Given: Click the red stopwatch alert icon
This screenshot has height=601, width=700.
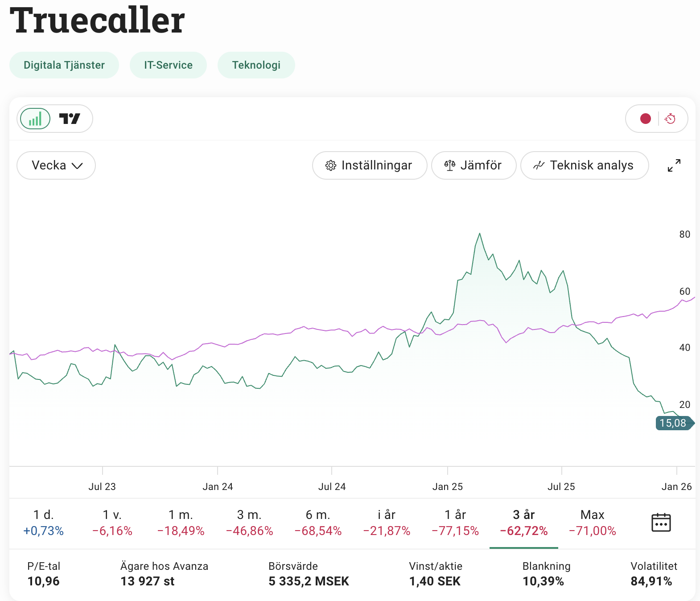Looking at the screenshot, I should [x=670, y=119].
